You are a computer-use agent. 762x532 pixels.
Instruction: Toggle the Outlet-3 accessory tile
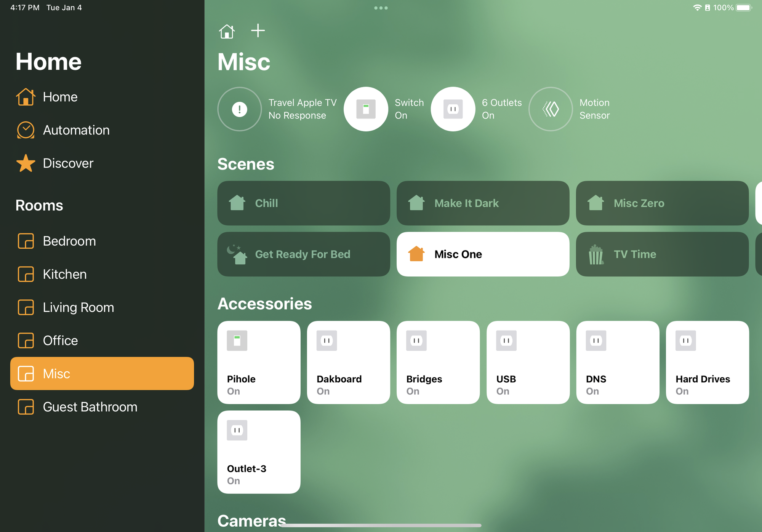[259, 452]
